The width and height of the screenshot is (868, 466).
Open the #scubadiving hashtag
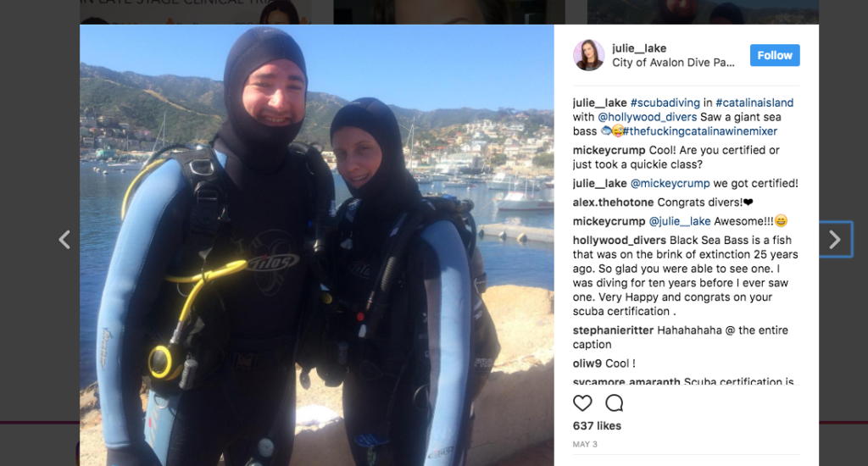[x=665, y=103]
